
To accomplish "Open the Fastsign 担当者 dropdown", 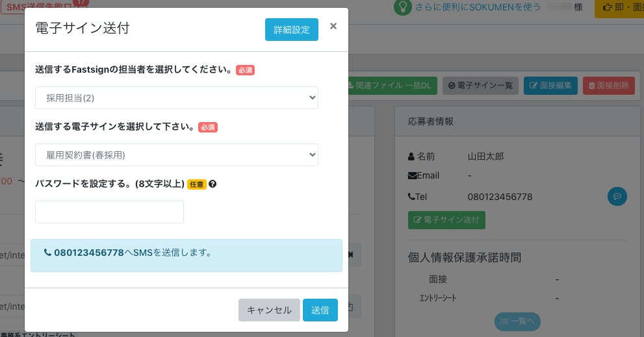I will pyautogui.click(x=177, y=98).
